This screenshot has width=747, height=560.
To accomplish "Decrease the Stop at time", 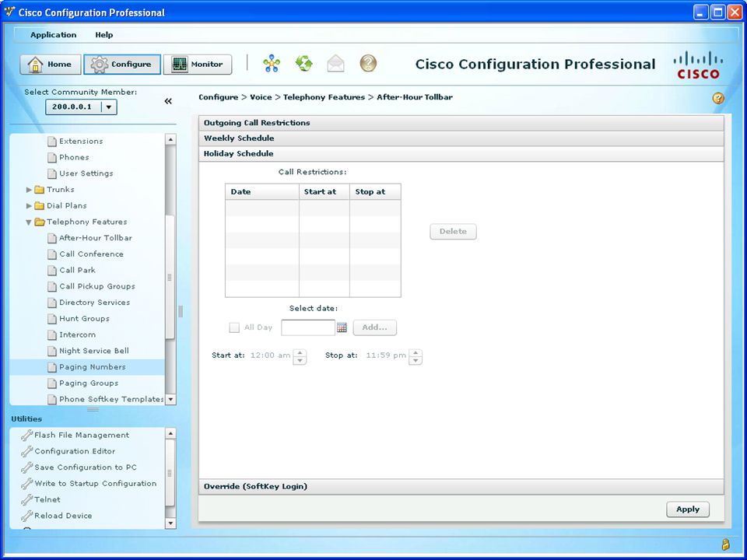I will (x=416, y=360).
